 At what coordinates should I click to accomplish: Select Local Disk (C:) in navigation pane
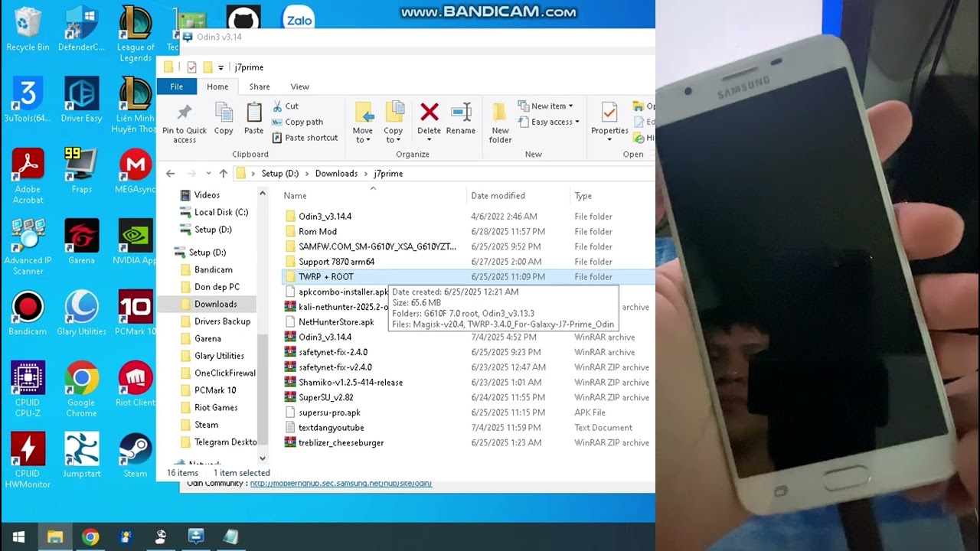point(221,212)
